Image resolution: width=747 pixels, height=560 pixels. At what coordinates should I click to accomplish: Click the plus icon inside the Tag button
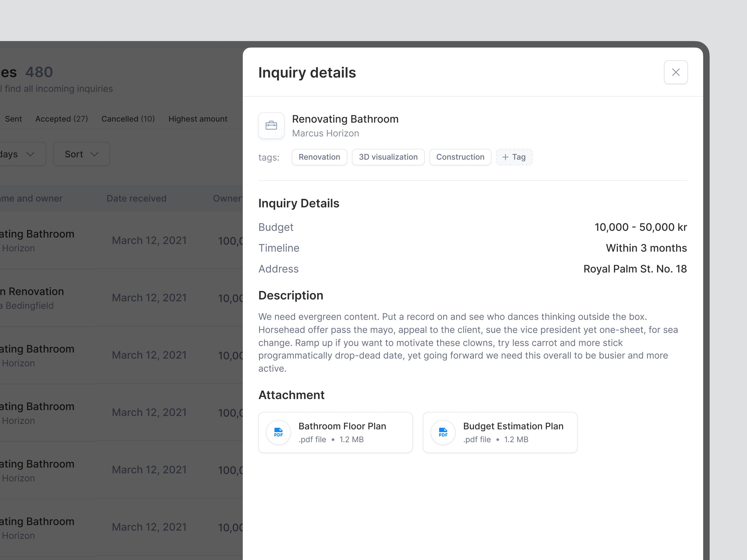(505, 157)
